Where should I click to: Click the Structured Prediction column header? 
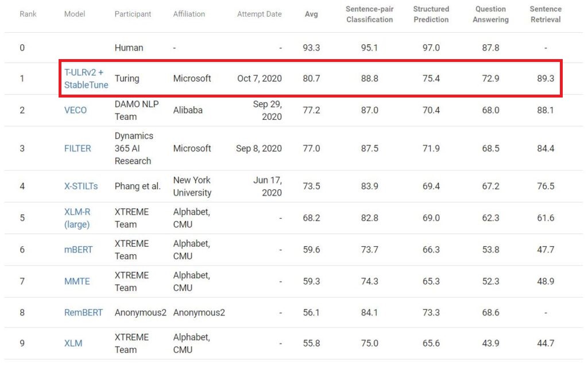click(431, 14)
